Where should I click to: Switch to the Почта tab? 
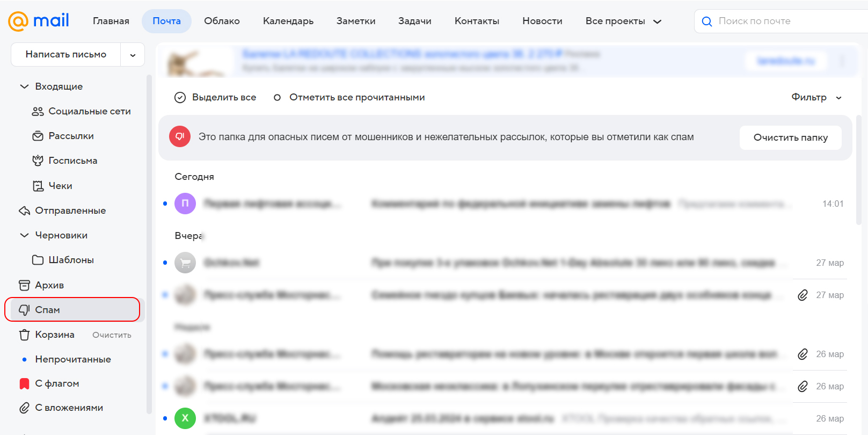[x=166, y=21]
